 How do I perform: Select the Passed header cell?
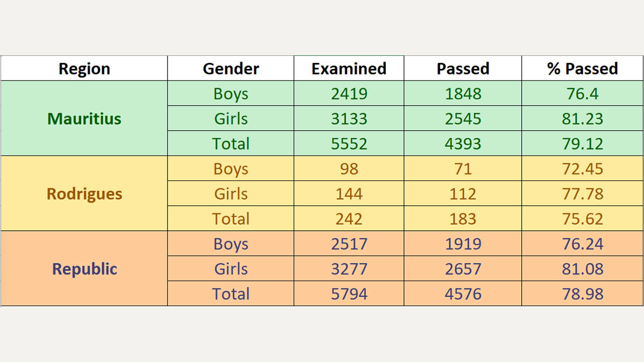463,68
